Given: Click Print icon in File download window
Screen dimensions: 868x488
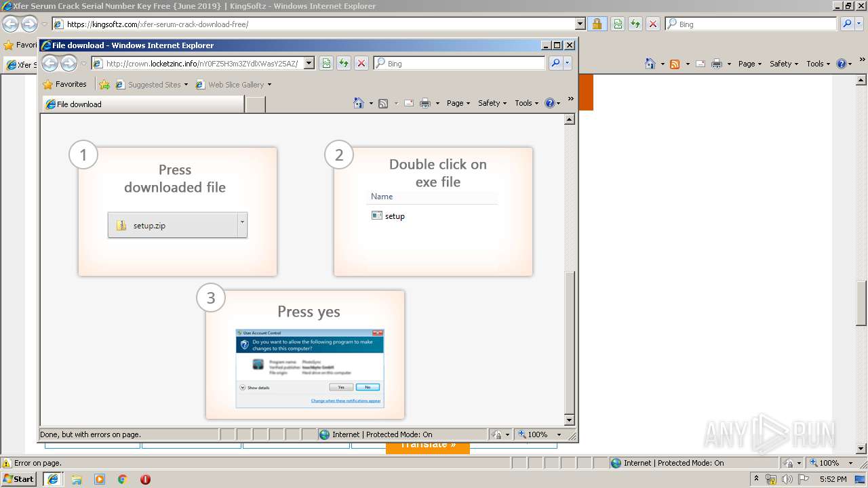Looking at the screenshot, I should [x=425, y=103].
